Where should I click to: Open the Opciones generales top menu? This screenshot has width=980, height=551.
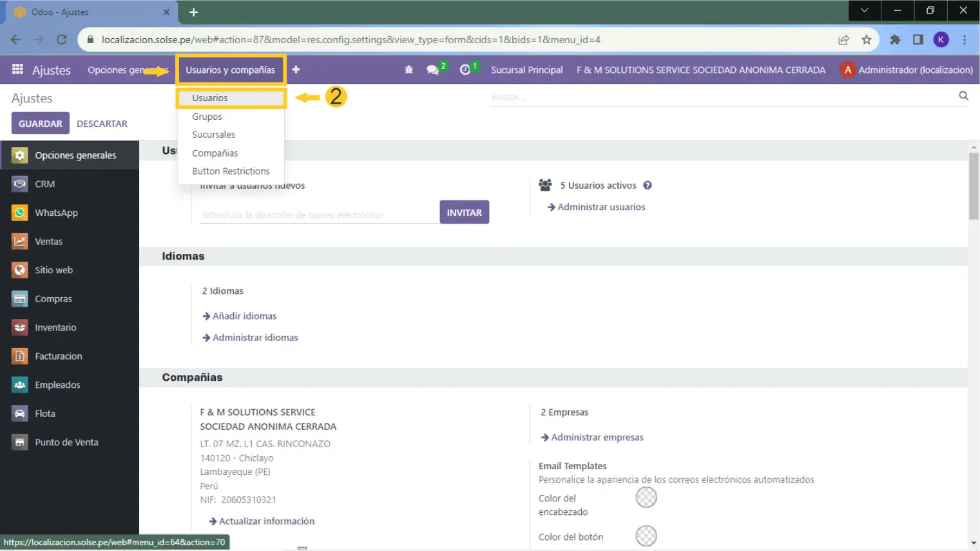[128, 70]
